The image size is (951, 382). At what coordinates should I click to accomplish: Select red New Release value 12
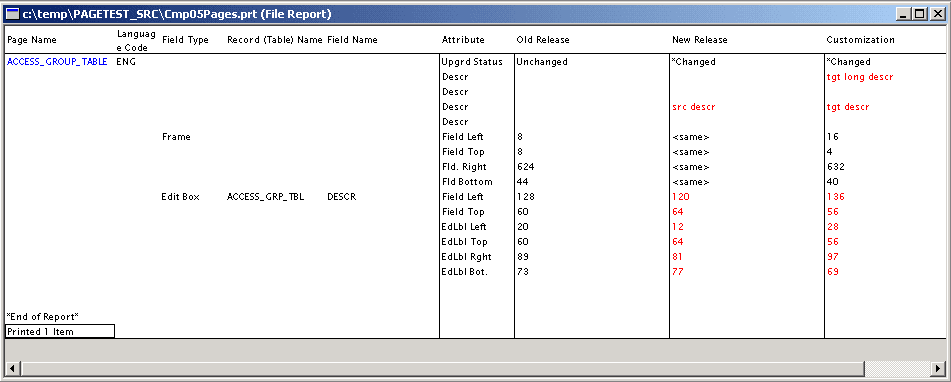[678, 227]
